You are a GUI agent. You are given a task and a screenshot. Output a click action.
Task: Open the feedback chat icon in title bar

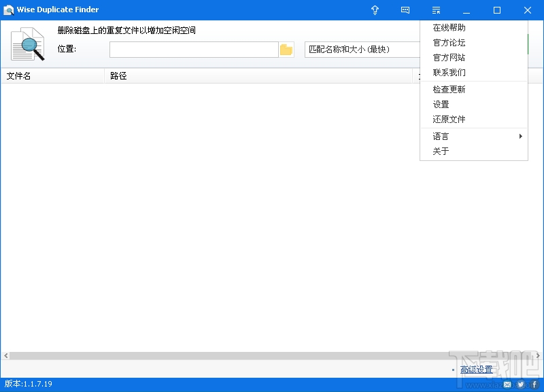click(405, 10)
